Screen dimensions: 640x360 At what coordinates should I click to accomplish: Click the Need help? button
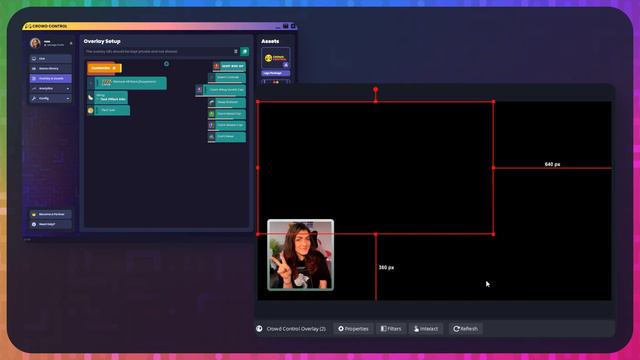[50, 224]
